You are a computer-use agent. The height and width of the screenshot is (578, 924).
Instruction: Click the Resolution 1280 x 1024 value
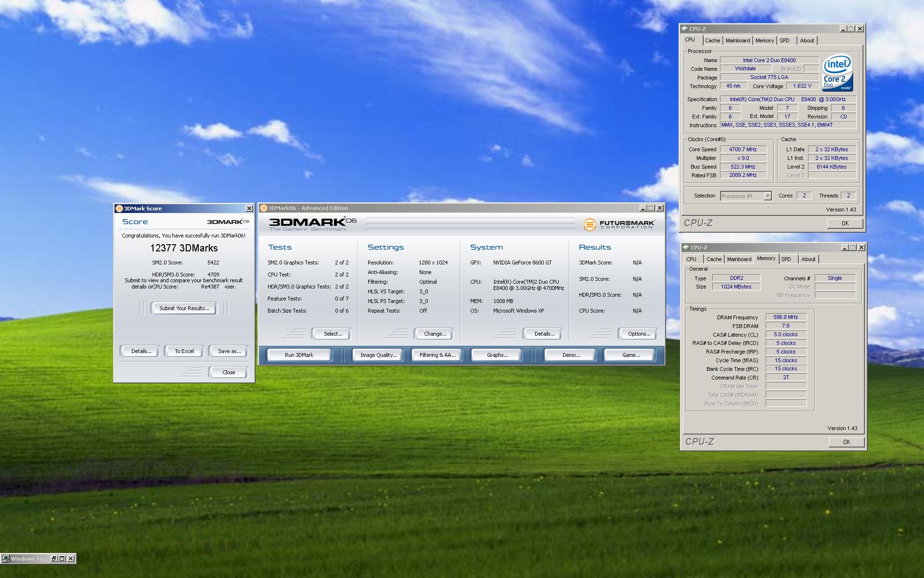(x=433, y=263)
